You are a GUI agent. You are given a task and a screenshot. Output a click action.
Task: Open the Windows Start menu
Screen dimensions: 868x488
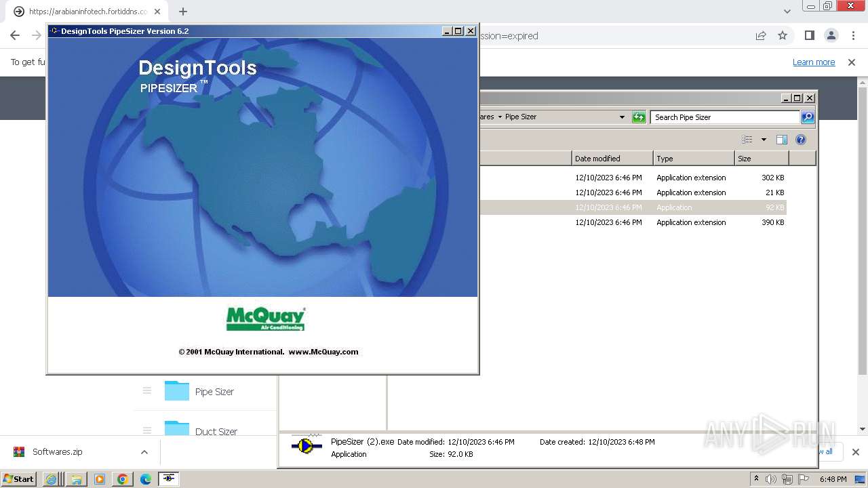point(19,479)
